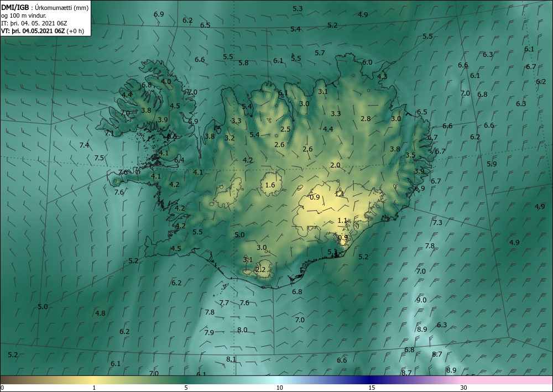Click the 2.8 value in northeast Iceland
Viewport: 553px width, 392px height.
[366, 118]
